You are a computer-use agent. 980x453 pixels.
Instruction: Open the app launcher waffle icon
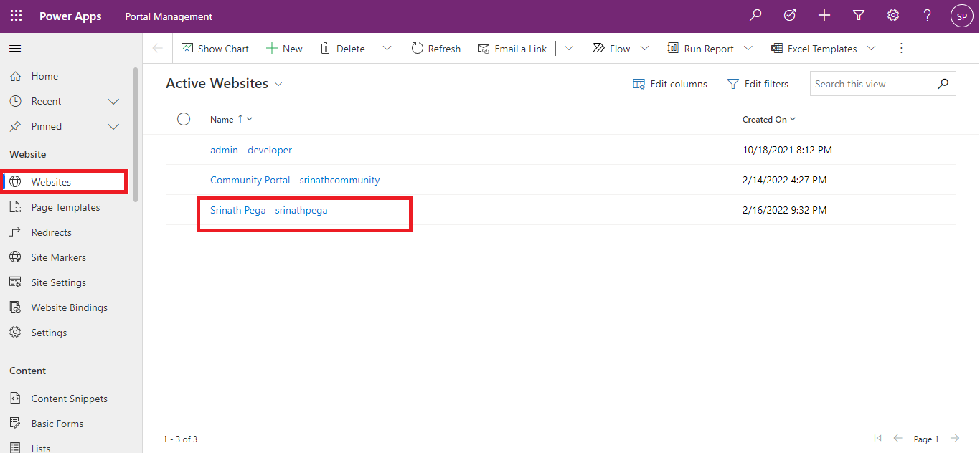coord(16,16)
